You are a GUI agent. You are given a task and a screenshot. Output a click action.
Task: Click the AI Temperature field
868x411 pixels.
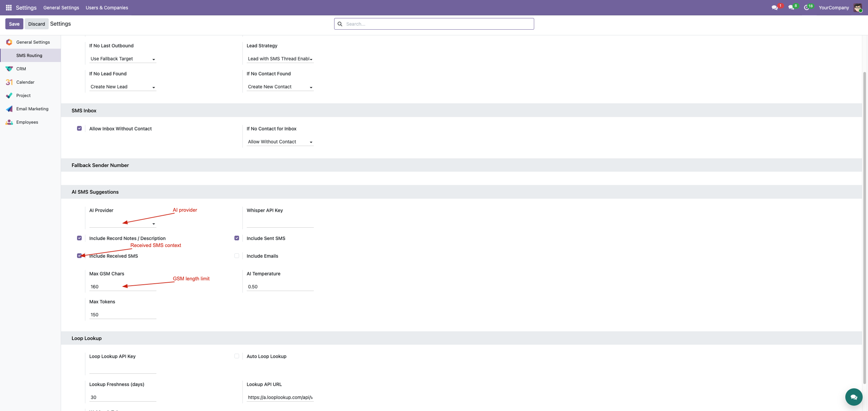pyautogui.click(x=280, y=287)
